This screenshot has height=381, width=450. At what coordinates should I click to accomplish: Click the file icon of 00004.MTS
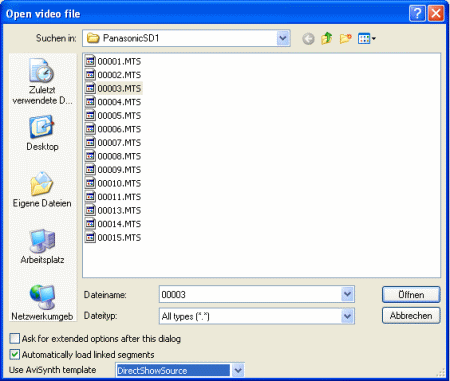point(90,102)
